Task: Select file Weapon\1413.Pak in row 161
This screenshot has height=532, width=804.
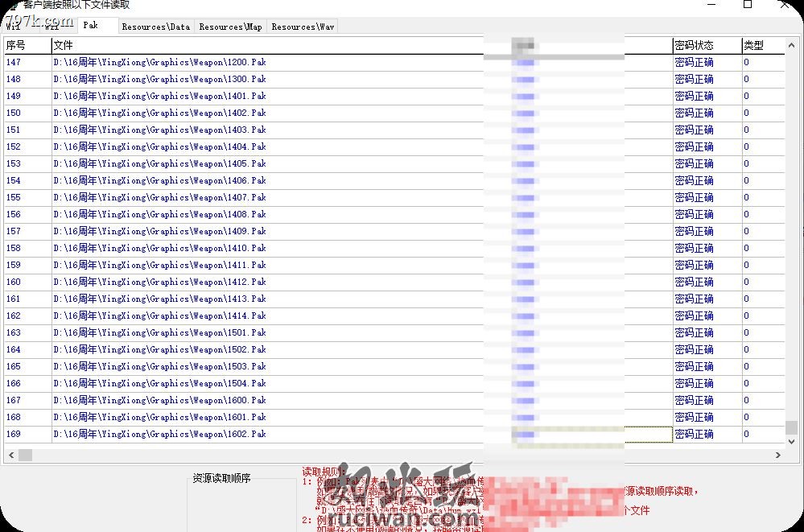Action: tap(159, 299)
